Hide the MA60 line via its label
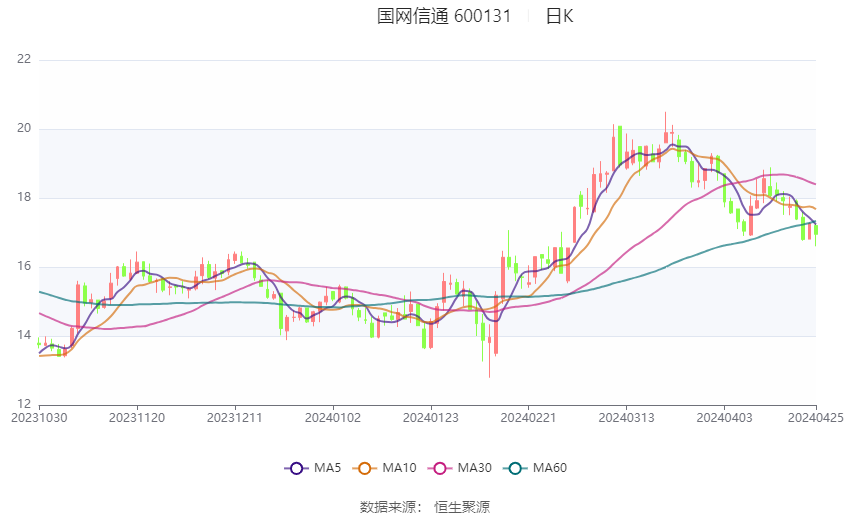Viewport: 850px width, 517px height. [550, 468]
